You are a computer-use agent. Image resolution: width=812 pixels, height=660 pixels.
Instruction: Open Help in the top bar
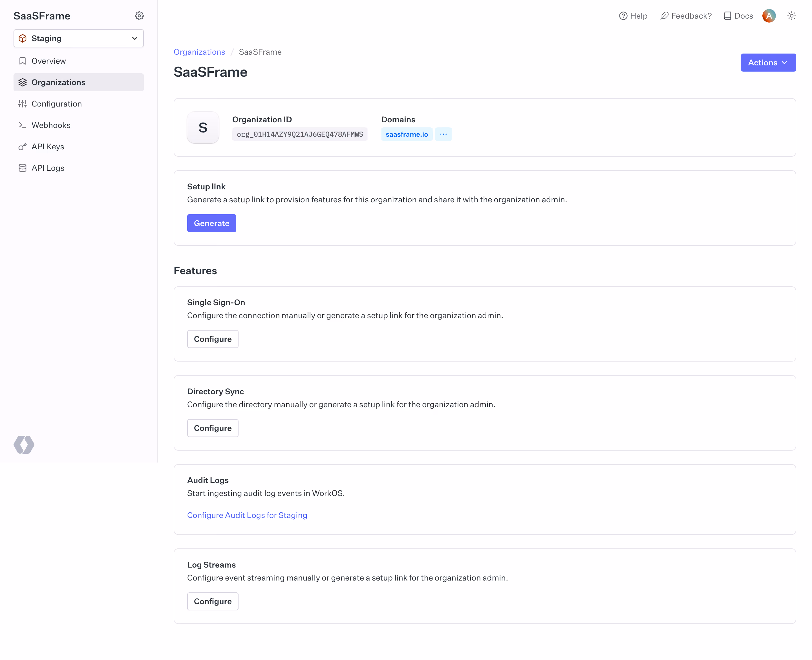coord(633,15)
